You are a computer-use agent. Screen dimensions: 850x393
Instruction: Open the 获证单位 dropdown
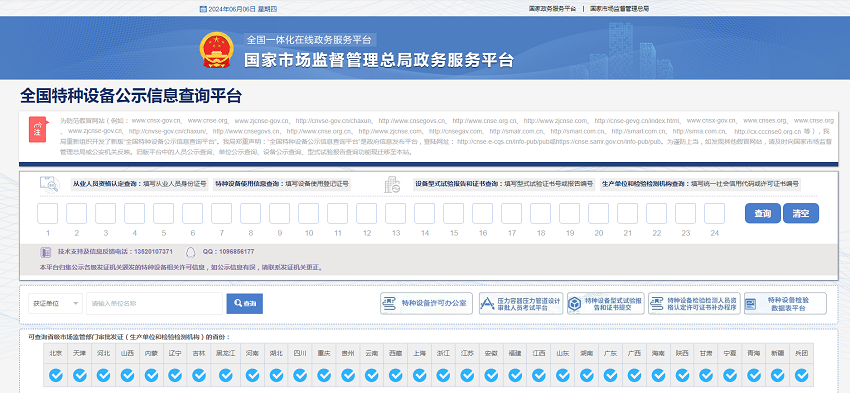(x=55, y=303)
